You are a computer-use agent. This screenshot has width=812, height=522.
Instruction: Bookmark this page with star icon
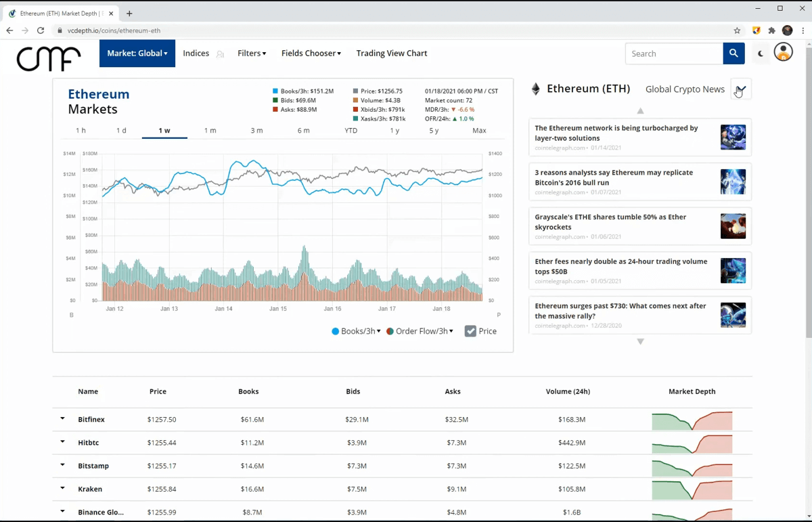pyautogui.click(x=737, y=30)
